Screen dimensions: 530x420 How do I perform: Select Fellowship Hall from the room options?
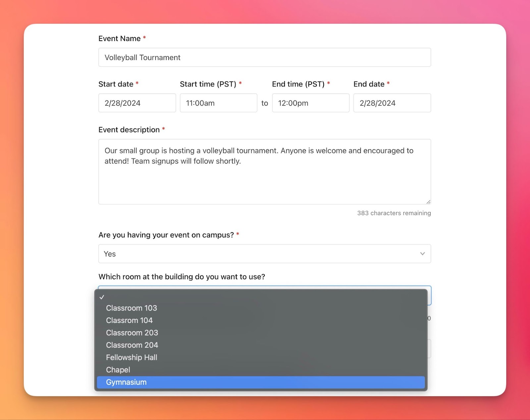coord(132,357)
